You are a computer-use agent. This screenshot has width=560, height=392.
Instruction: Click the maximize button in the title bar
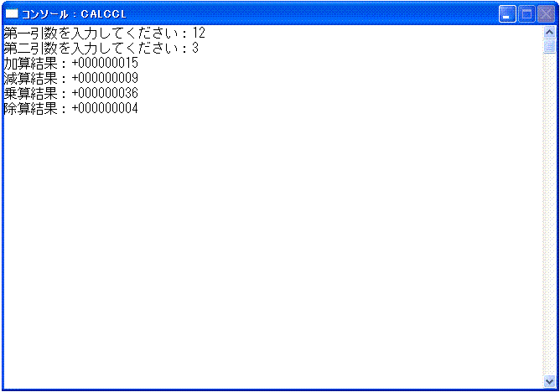[x=526, y=14]
